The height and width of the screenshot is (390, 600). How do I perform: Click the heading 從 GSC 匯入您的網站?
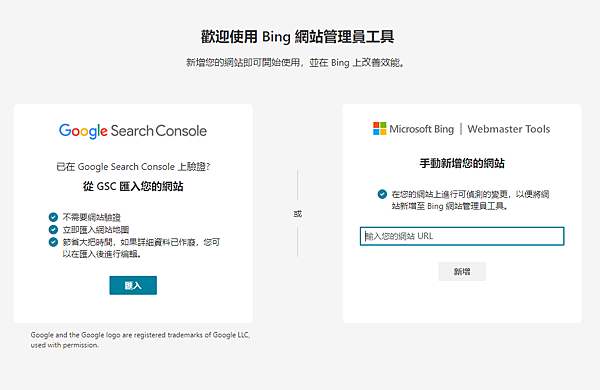pyautogui.click(x=133, y=186)
